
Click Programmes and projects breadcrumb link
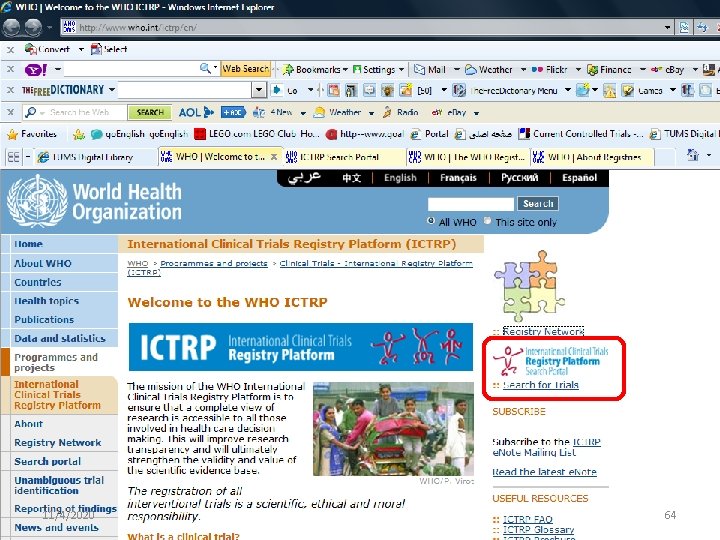[214, 263]
